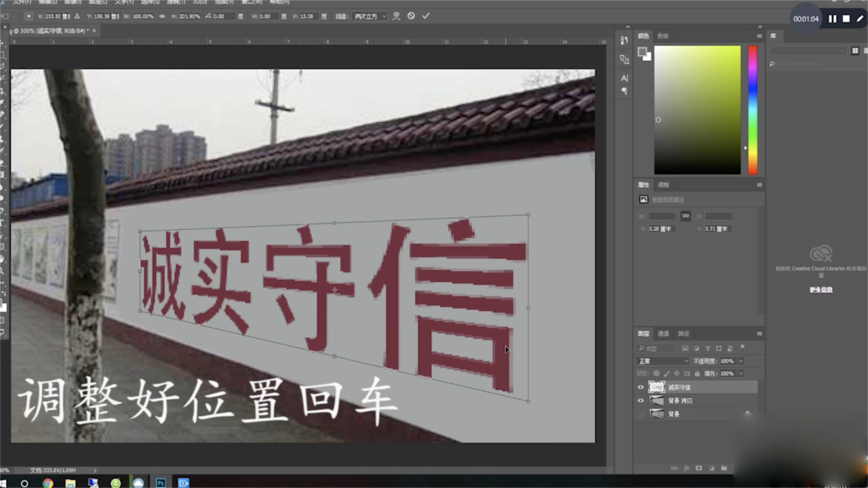
Task: Click the rotation angle field 0.00
Action: pyautogui.click(x=223, y=16)
